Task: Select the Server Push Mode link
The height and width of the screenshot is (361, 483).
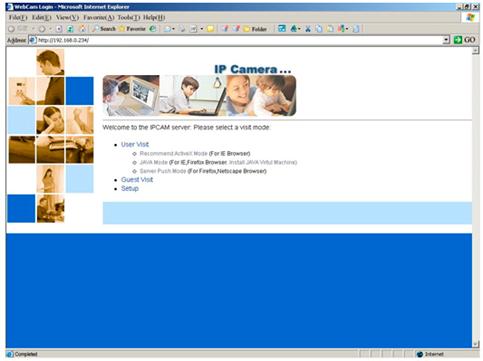Action: [163, 171]
